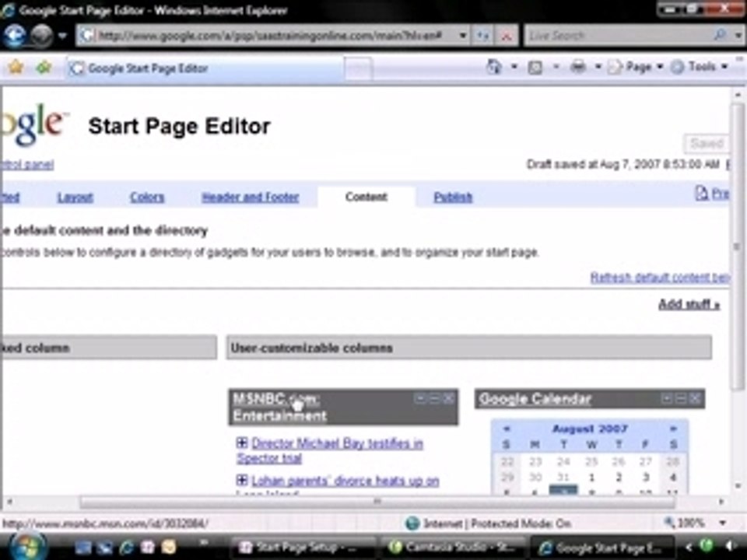Screen dimensions: 747x560
Task: Minimize the MSNBC Entertainment gadget
Action: tap(434, 398)
